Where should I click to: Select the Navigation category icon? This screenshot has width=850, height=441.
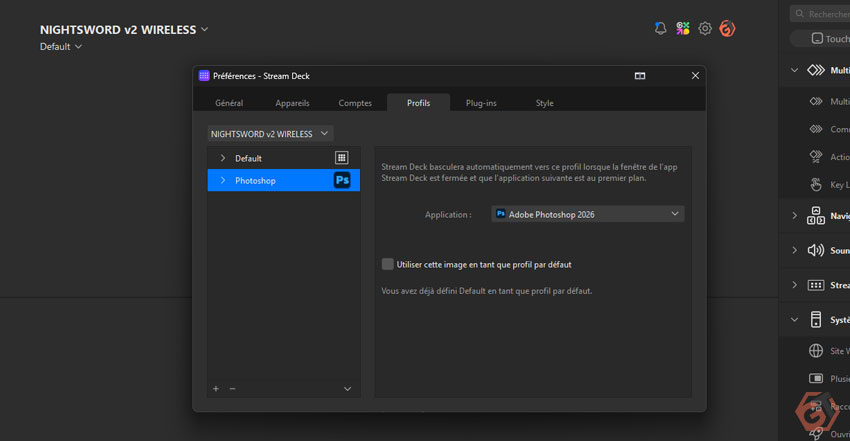click(816, 216)
